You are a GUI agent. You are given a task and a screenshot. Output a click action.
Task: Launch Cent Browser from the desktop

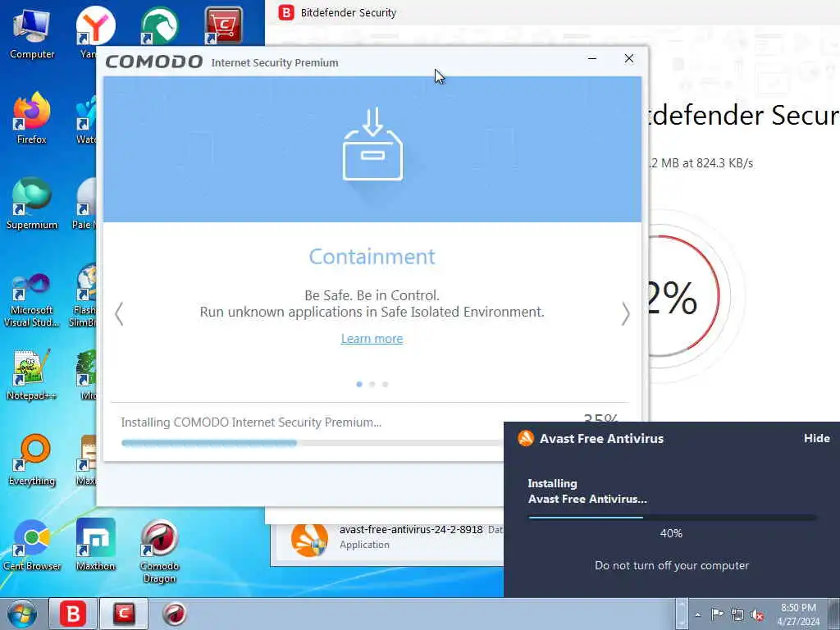tap(31, 546)
